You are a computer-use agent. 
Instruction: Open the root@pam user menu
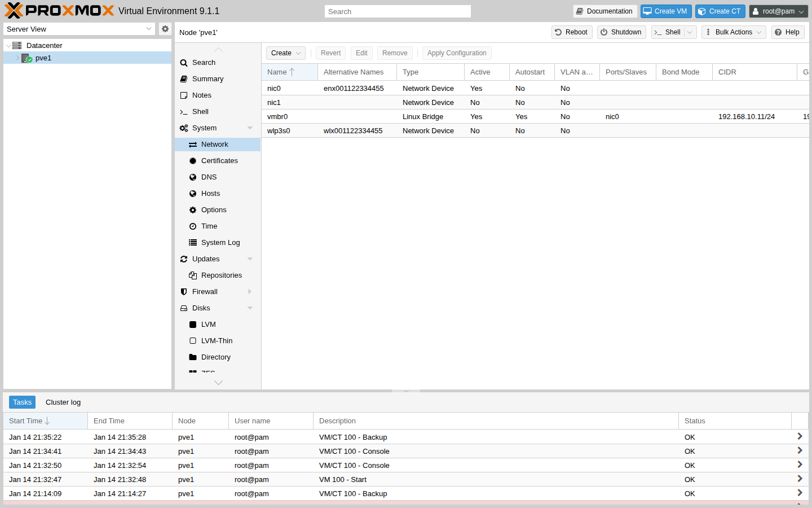(x=778, y=11)
